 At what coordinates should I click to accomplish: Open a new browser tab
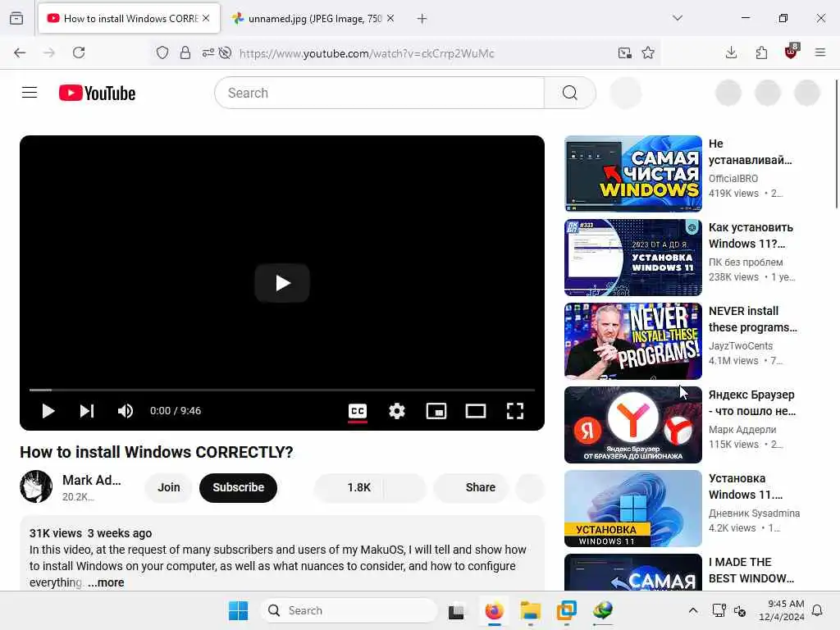422,19
